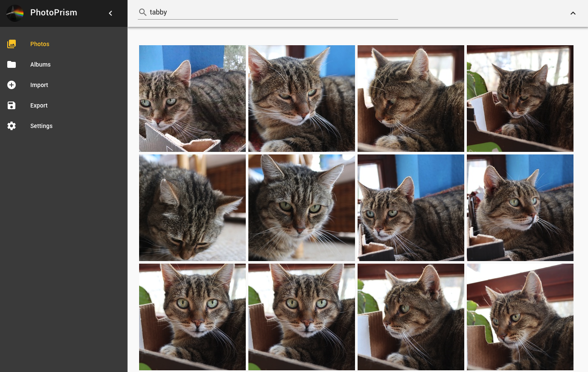Image resolution: width=588 pixels, height=372 pixels.
Task: Open the Import page
Action: click(39, 85)
